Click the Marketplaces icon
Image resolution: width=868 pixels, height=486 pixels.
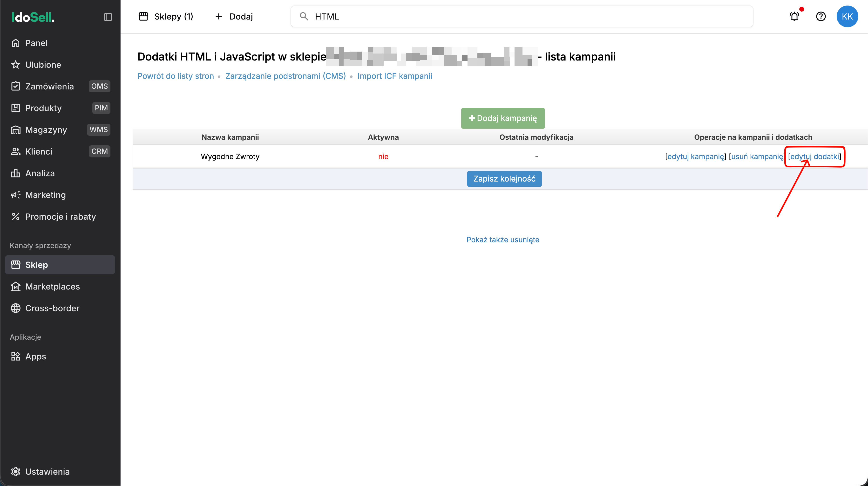[15, 287]
